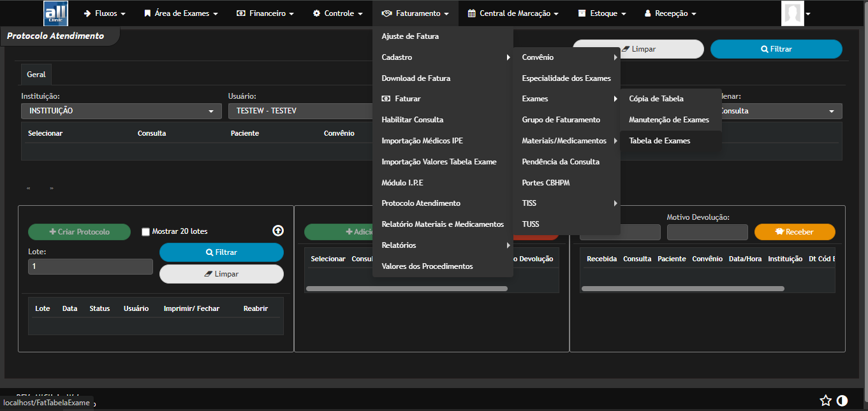868x411 pixels.
Task: Select Tabela de Exames menu item
Action: tap(659, 141)
